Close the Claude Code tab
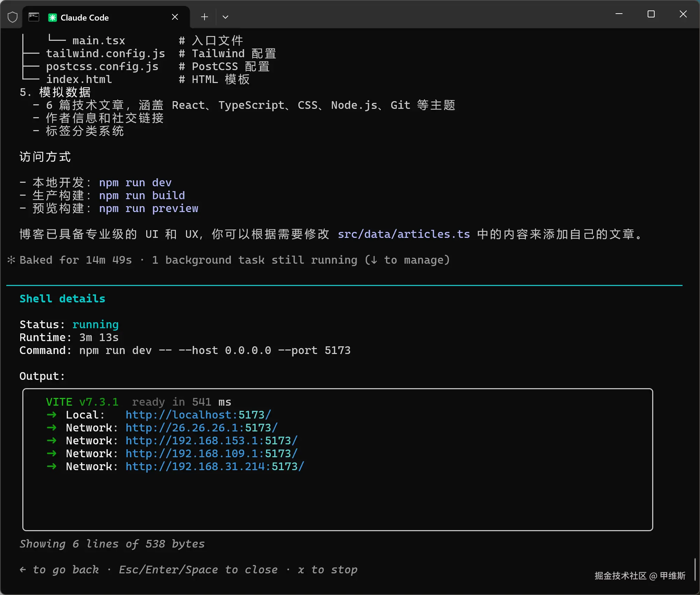Screen dimensions: 700x595 point(175,17)
